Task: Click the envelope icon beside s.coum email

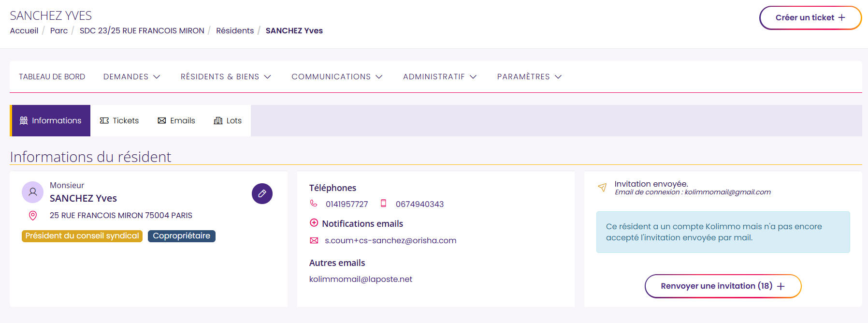Action: point(314,240)
